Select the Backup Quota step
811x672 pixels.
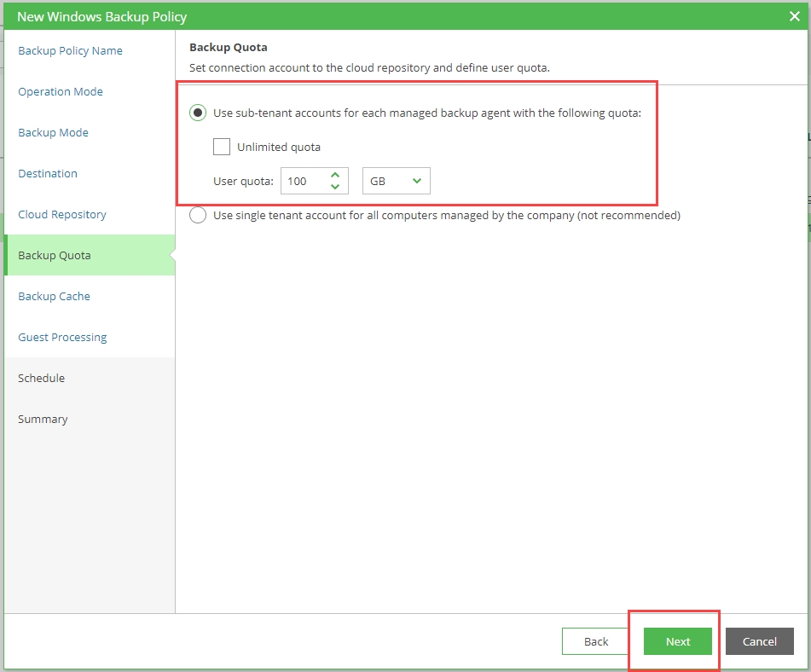point(55,255)
